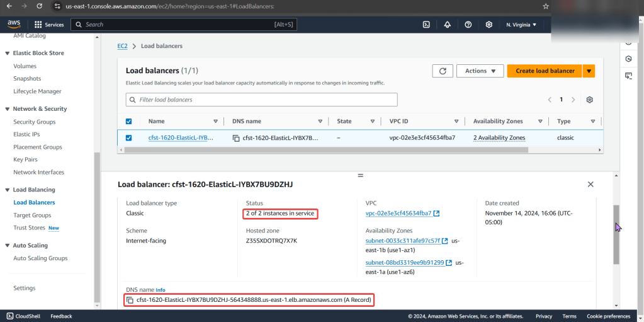Open the Services menu

pos(48,25)
